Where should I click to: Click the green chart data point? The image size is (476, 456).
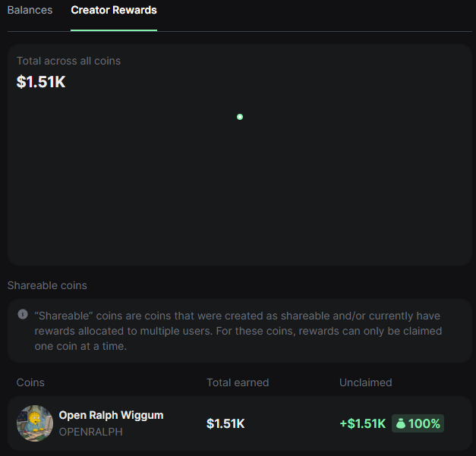point(240,117)
